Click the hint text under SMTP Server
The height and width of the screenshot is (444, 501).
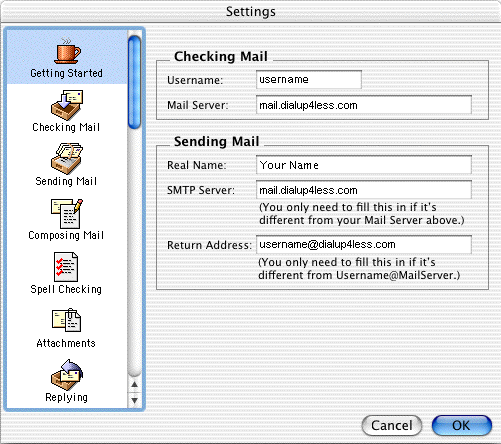coord(362,214)
